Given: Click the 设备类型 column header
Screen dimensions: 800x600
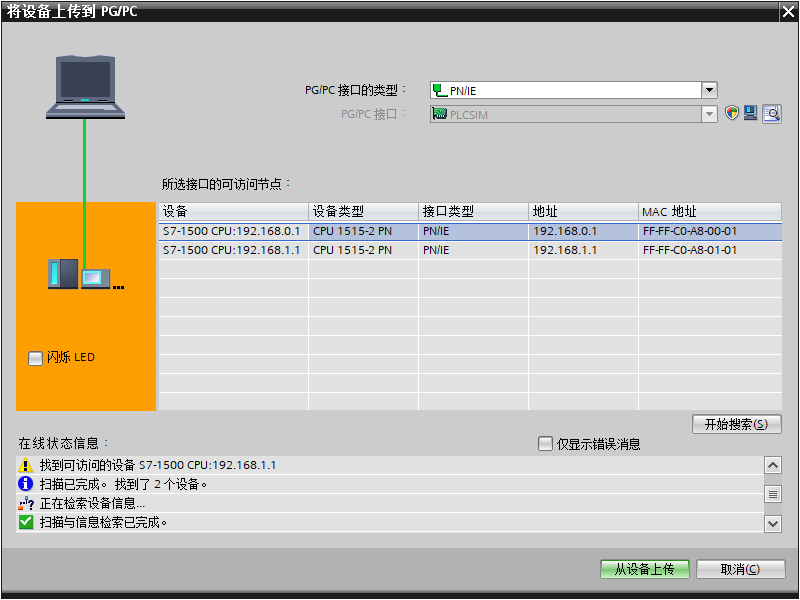Looking at the screenshot, I should (x=363, y=211).
